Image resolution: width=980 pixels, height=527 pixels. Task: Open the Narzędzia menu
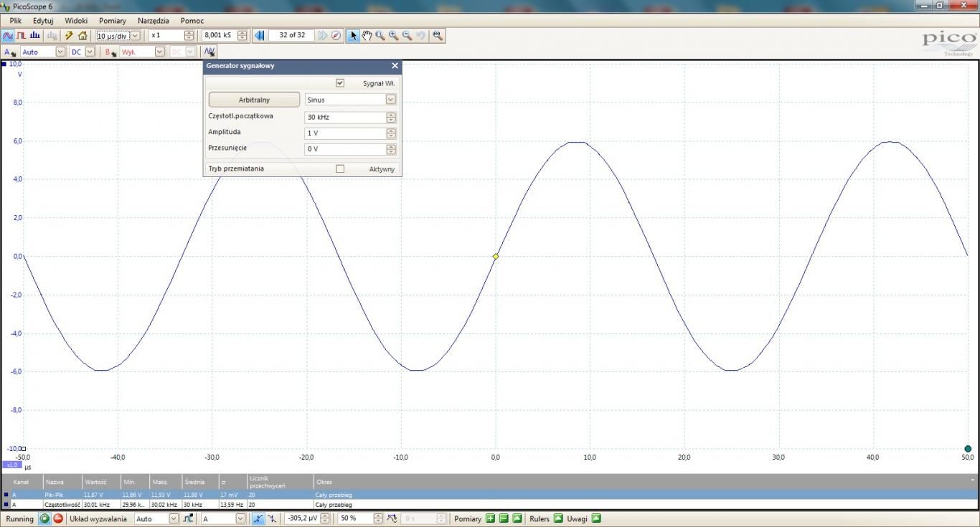click(154, 21)
